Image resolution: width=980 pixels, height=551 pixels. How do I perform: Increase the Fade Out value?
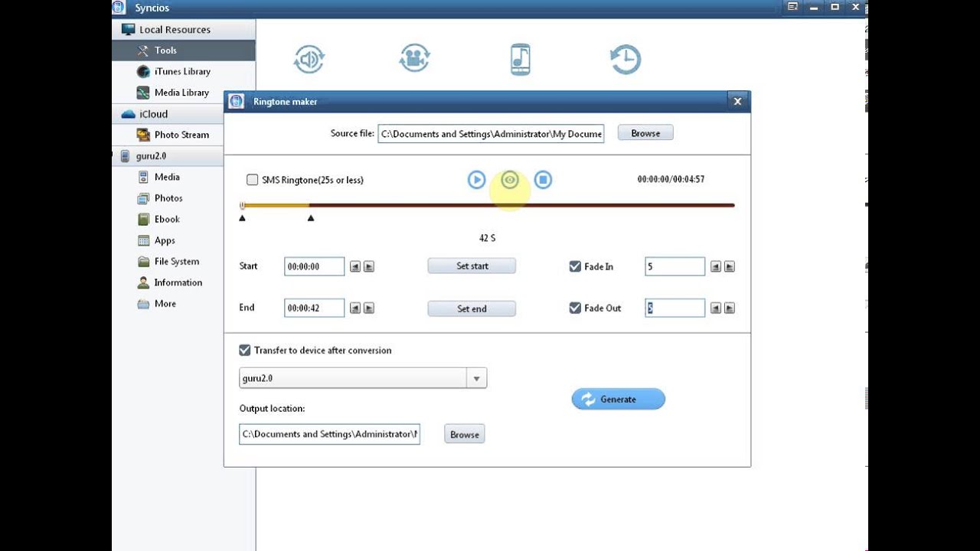[x=730, y=308]
